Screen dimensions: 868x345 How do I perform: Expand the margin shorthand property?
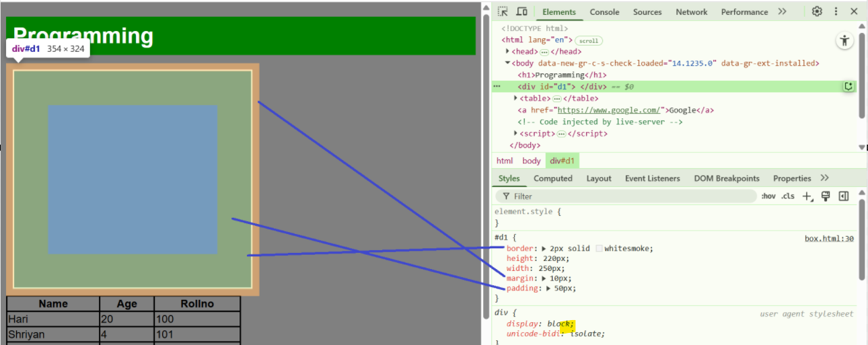(x=544, y=278)
